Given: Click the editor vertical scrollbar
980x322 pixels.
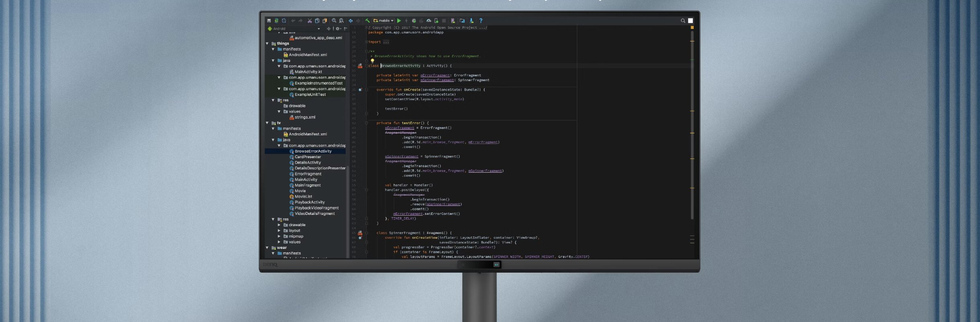Looking at the screenshot, I should 692,124.
